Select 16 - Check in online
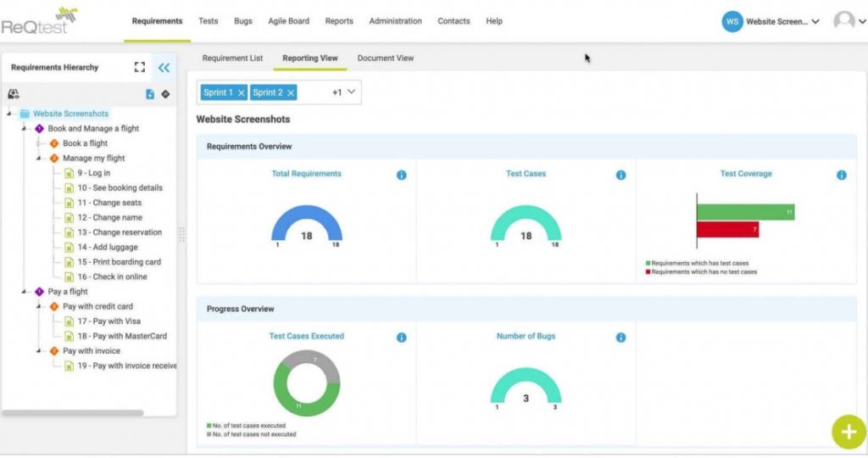 point(113,276)
